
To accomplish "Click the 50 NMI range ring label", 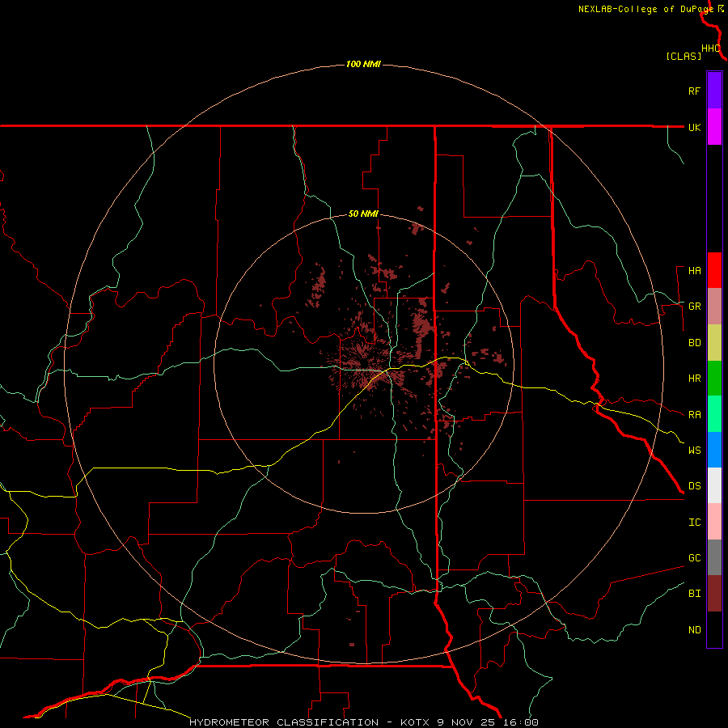I will (363, 214).
